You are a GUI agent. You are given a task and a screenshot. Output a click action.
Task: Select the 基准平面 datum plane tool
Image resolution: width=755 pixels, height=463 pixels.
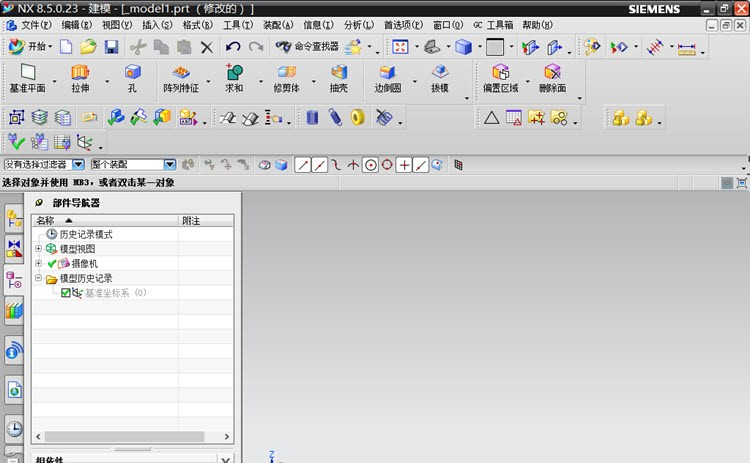(x=28, y=79)
